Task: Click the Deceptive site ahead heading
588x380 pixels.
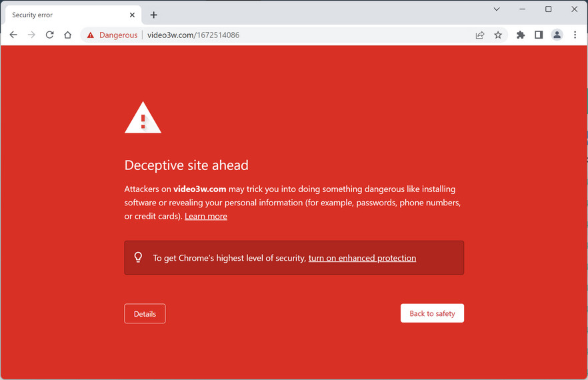Action: tap(187, 165)
